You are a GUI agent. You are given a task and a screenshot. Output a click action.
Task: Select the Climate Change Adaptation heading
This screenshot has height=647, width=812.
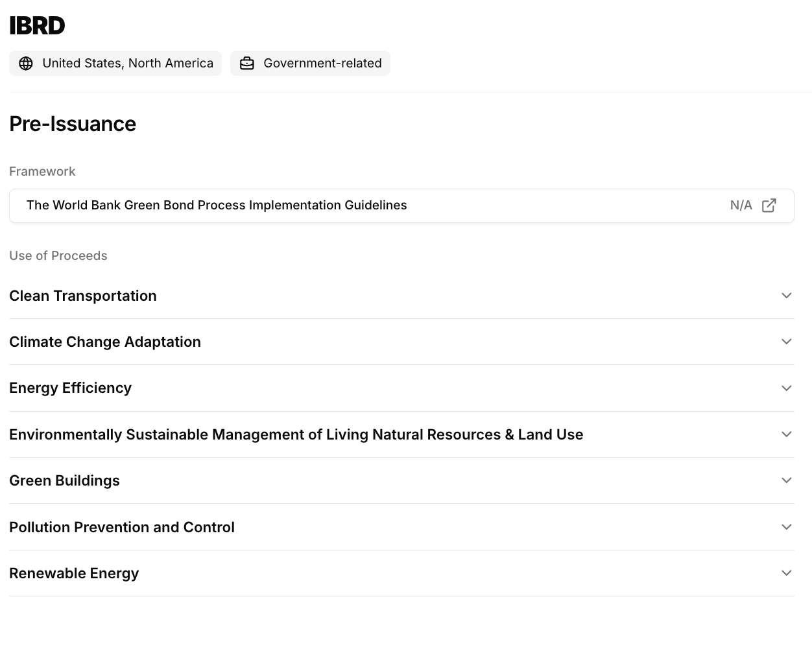[105, 342]
